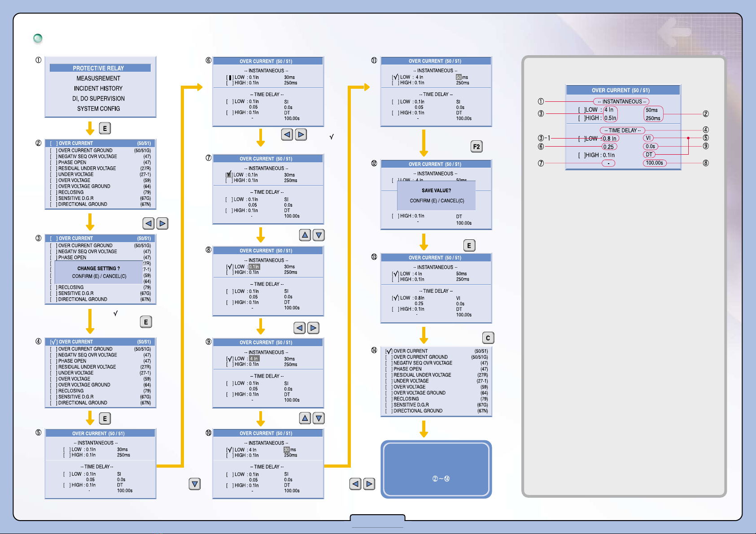This screenshot has width=756, height=534.
Task: Click up arrow key below step 7 screen
Action: point(305,235)
